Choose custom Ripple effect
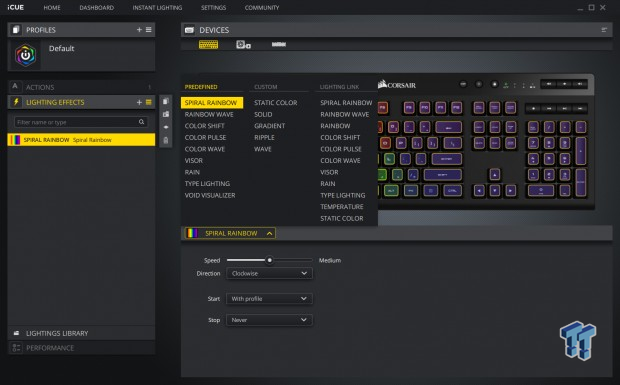The height and width of the screenshot is (385, 620). (264, 137)
